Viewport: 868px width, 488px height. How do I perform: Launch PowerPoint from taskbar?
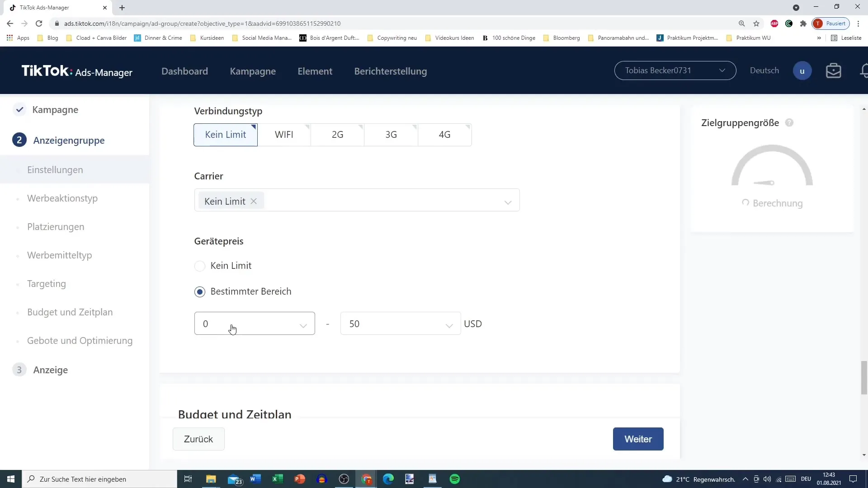[x=299, y=479]
